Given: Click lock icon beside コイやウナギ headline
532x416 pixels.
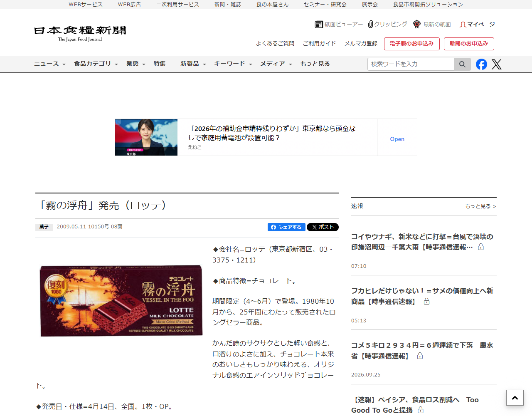Looking at the screenshot, I should [481, 247].
